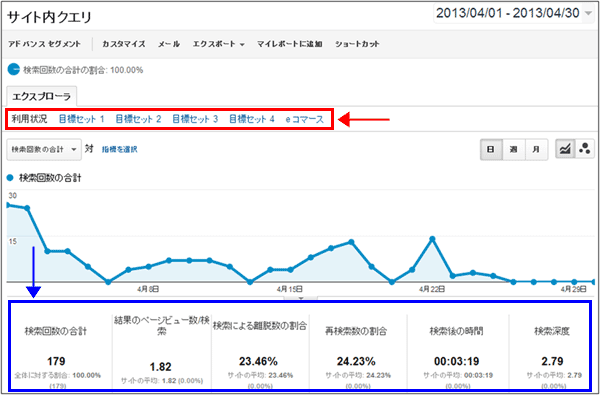Click the 検索深度 value 2.79
The image size is (600, 395).
552,361
